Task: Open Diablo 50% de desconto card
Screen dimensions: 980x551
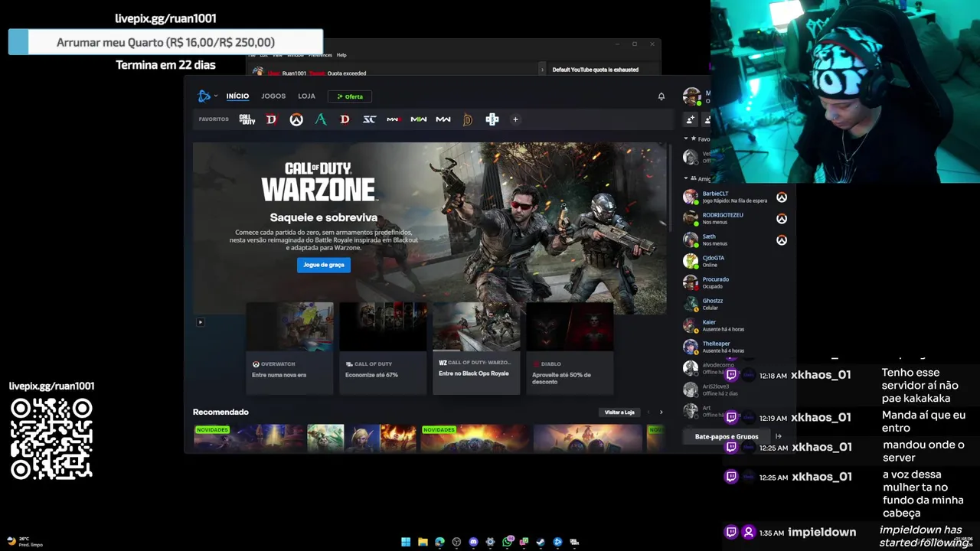Action: pos(570,348)
